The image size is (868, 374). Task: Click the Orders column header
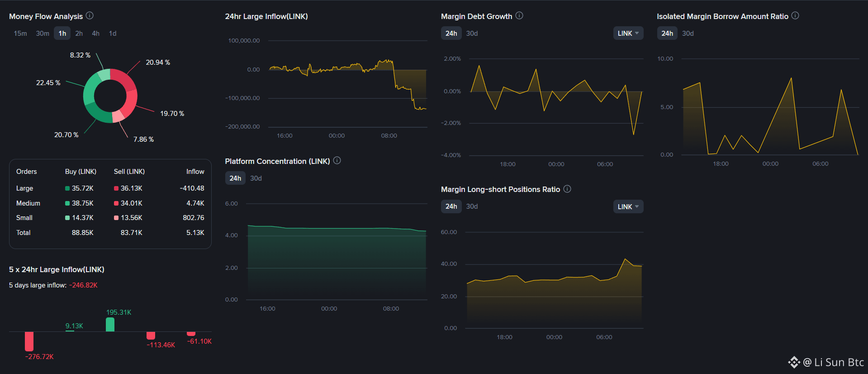[x=27, y=172]
